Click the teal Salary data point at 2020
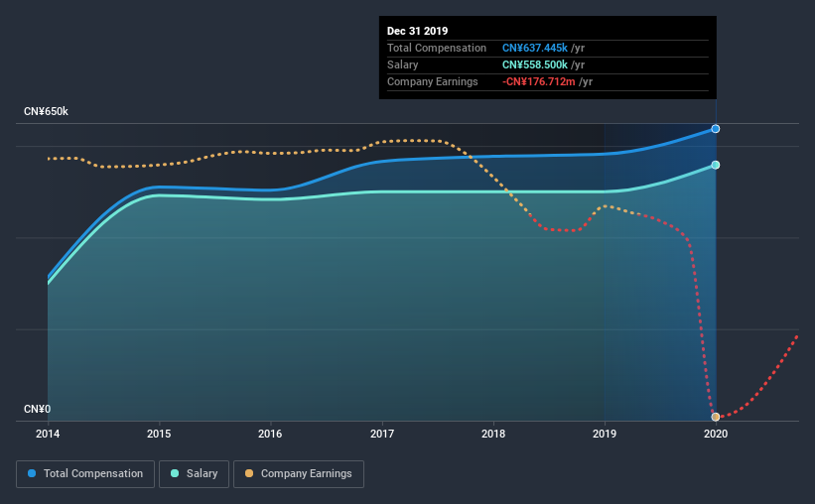Viewport: 815px width, 504px height. click(716, 166)
